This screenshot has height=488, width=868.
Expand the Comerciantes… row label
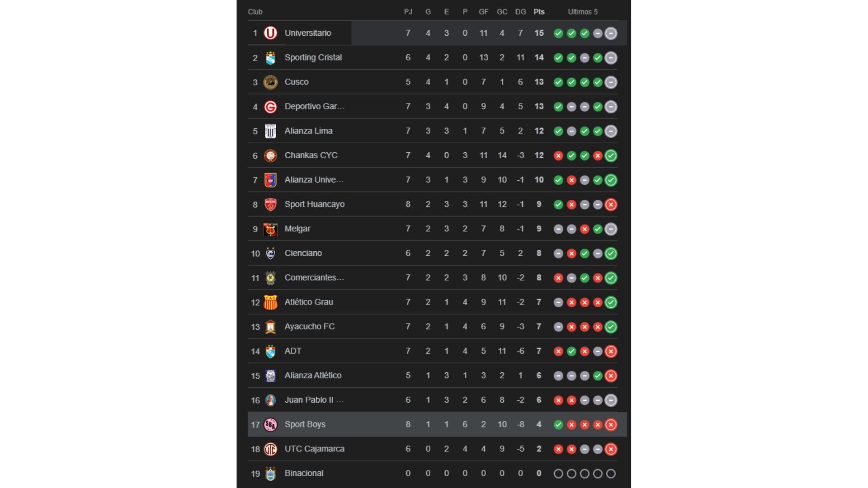click(314, 277)
